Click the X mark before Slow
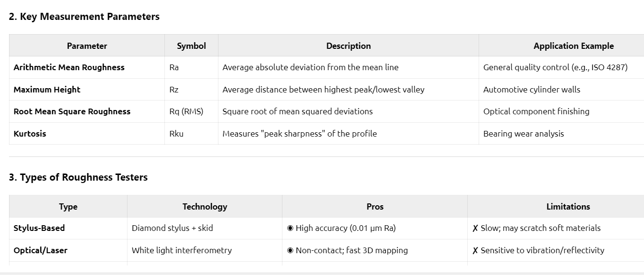 (x=475, y=228)
